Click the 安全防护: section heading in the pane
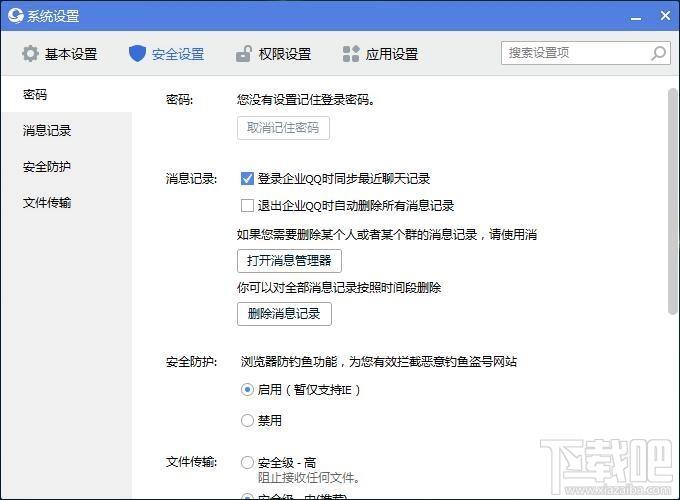 (x=191, y=361)
